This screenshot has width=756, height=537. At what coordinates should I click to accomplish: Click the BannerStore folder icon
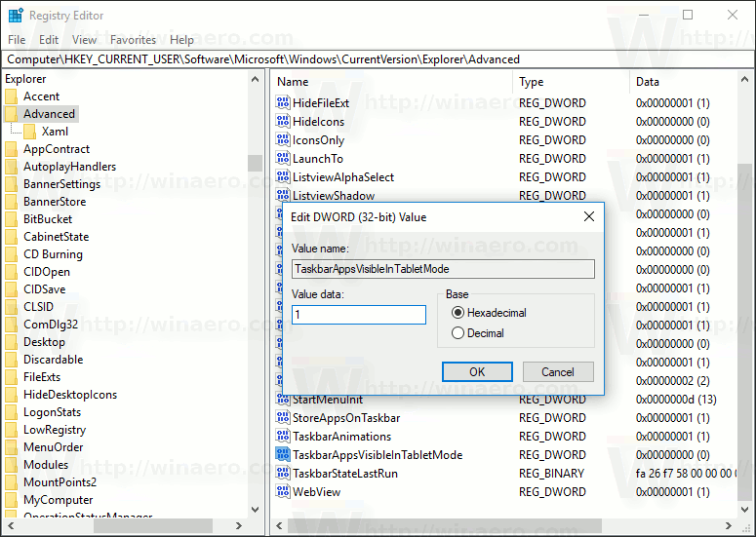[12, 202]
